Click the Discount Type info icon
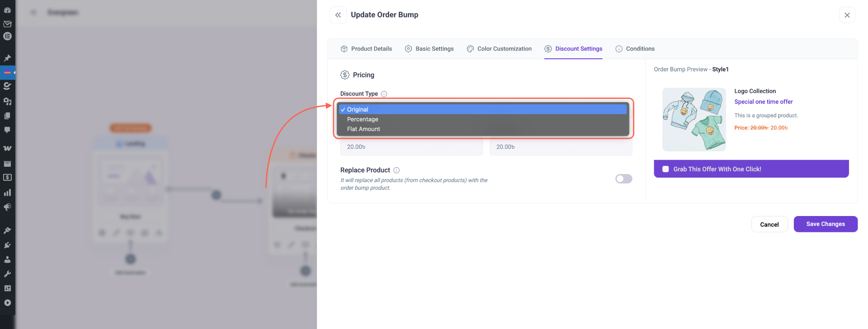The width and height of the screenshot is (868, 329). pyautogui.click(x=384, y=94)
